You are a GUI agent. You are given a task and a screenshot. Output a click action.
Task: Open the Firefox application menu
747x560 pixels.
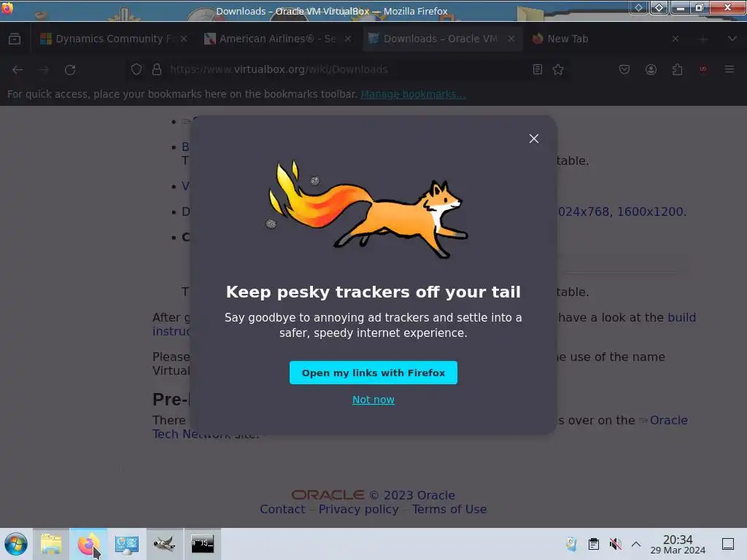tap(729, 69)
